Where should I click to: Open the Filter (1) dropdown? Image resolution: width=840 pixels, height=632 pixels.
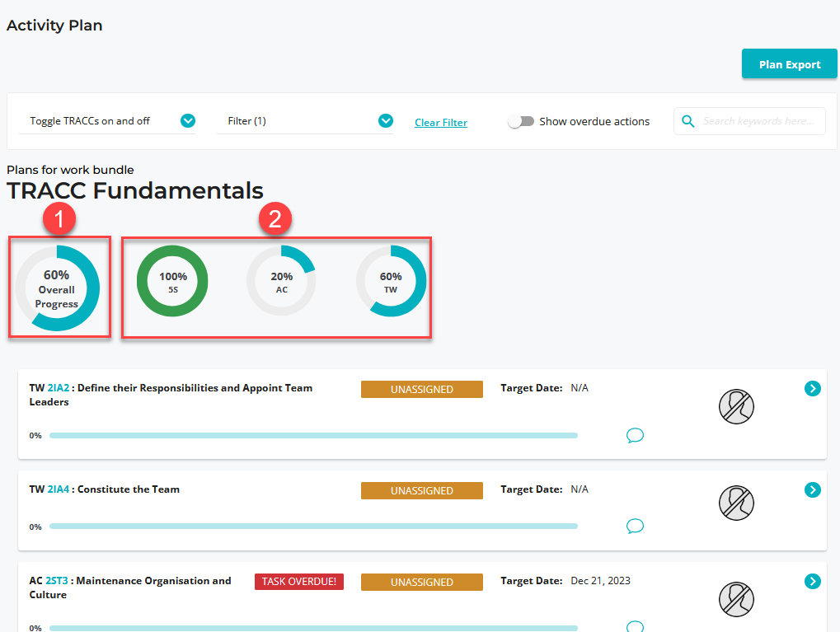click(x=385, y=121)
